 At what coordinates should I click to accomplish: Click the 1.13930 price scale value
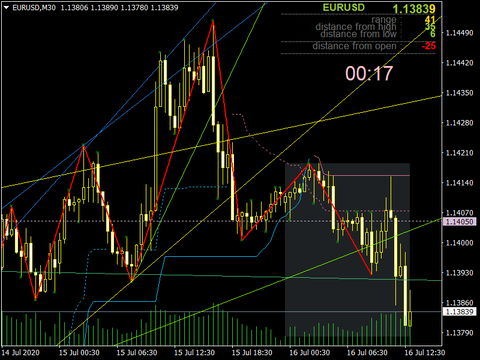pyautogui.click(x=459, y=273)
